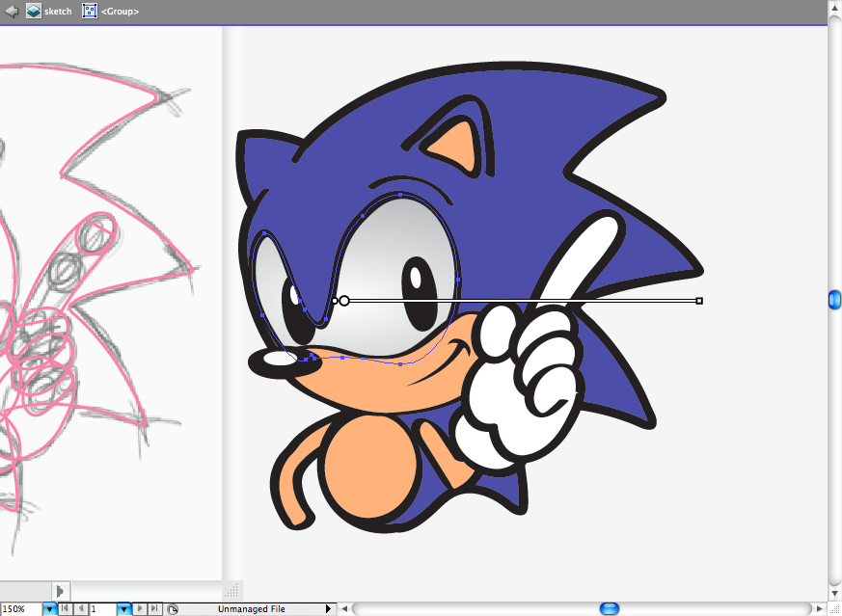Open the status bar popup menu arrow
Viewport: 842px width, 616px height.
pos(328,609)
